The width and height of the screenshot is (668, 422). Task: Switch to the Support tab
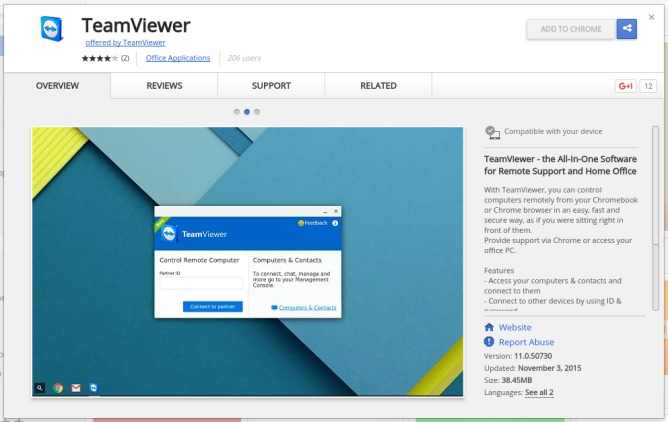271,86
